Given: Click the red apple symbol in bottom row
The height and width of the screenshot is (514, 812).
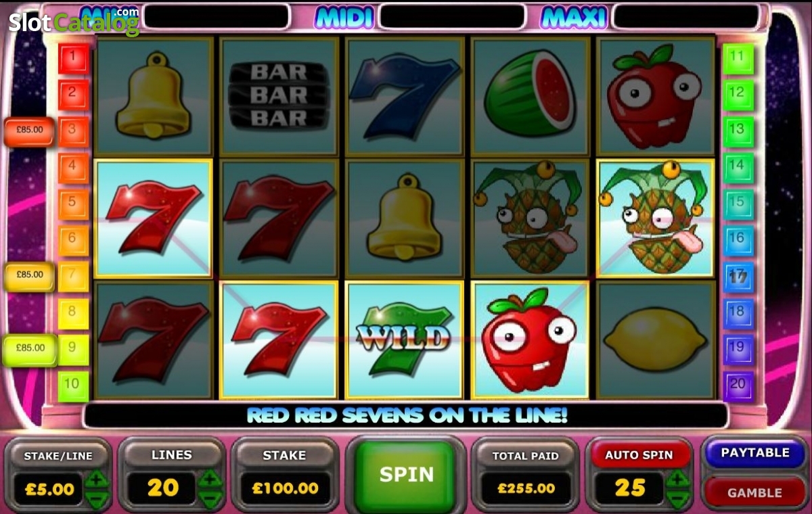Looking at the screenshot, I should (x=530, y=340).
